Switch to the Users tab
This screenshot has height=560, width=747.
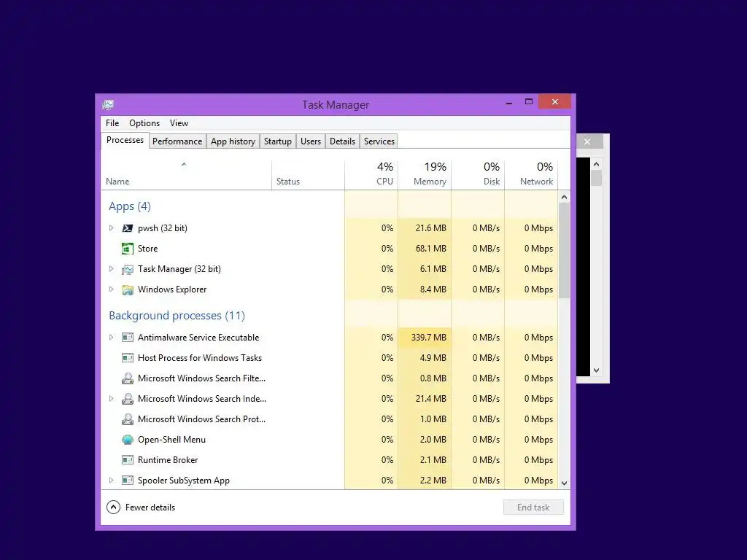(x=311, y=141)
